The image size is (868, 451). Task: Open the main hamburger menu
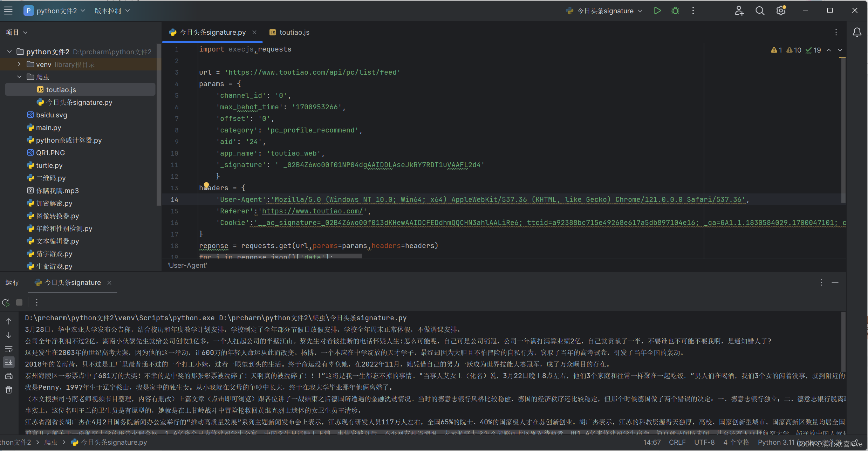point(8,11)
